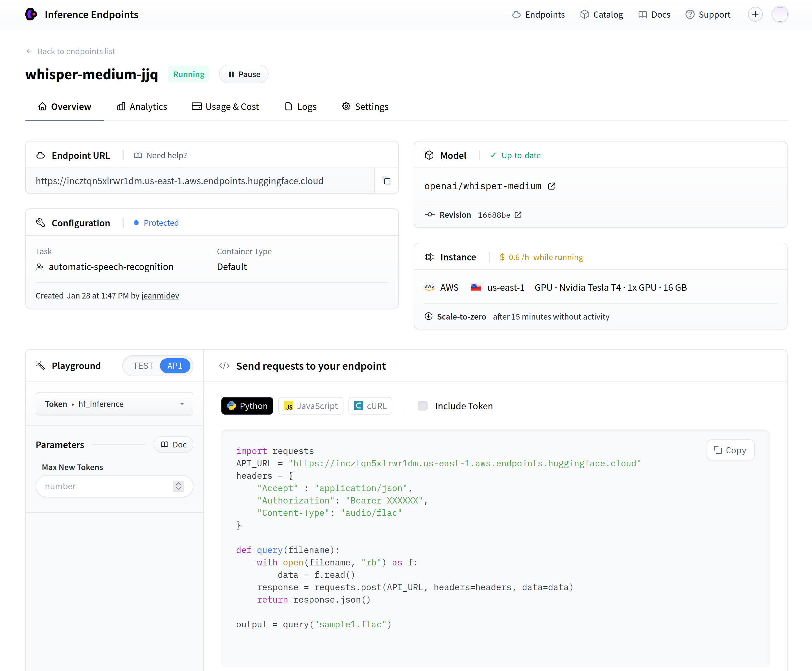812x671 pixels.
Task: Open the openai/whisper-medium external link icon
Action: pyautogui.click(x=552, y=186)
